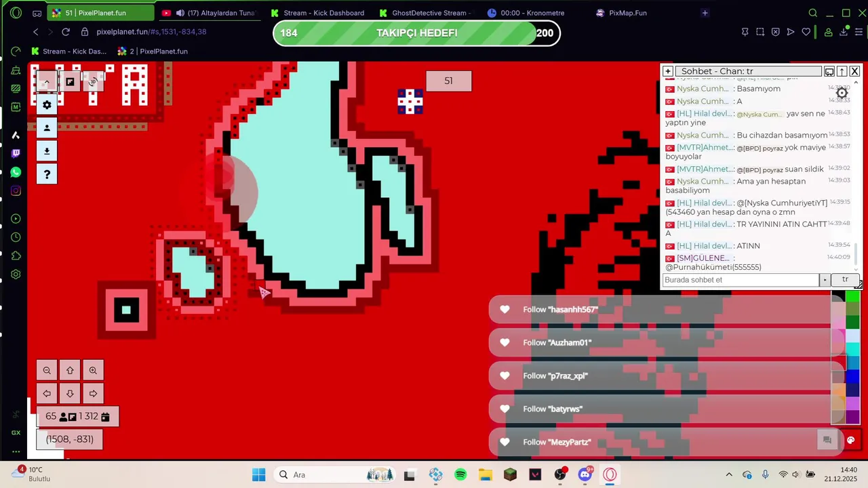Open 'Stream - Kick Das...' bookmark
This screenshot has height=488, width=868.
[x=68, y=52]
